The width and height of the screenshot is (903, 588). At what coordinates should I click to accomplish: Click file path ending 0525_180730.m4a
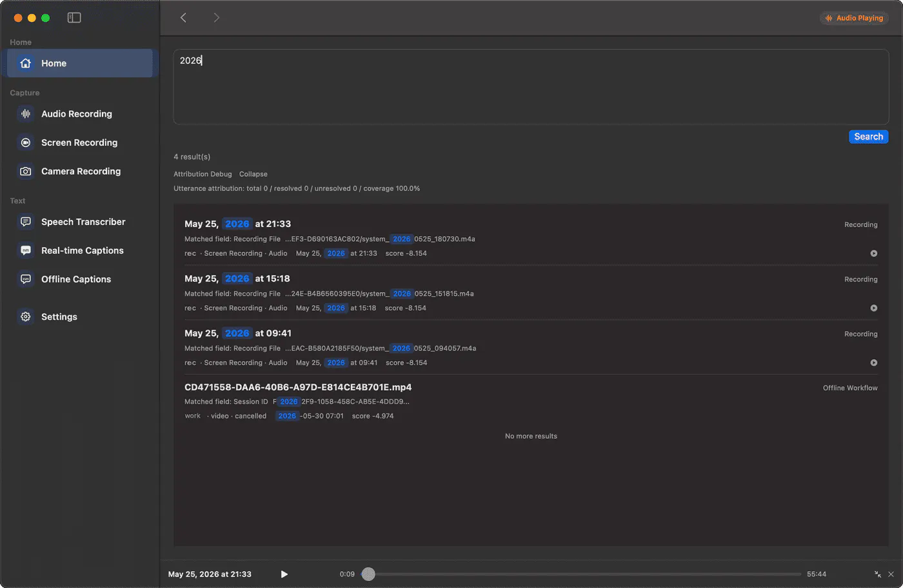(x=380, y=239)
